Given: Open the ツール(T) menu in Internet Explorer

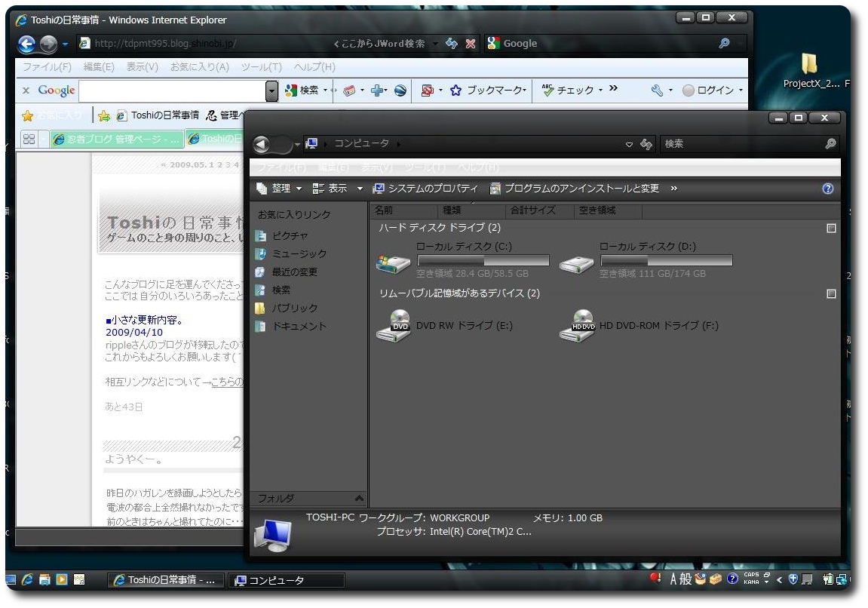Looking at the screenshot, I should pos(261,67).
